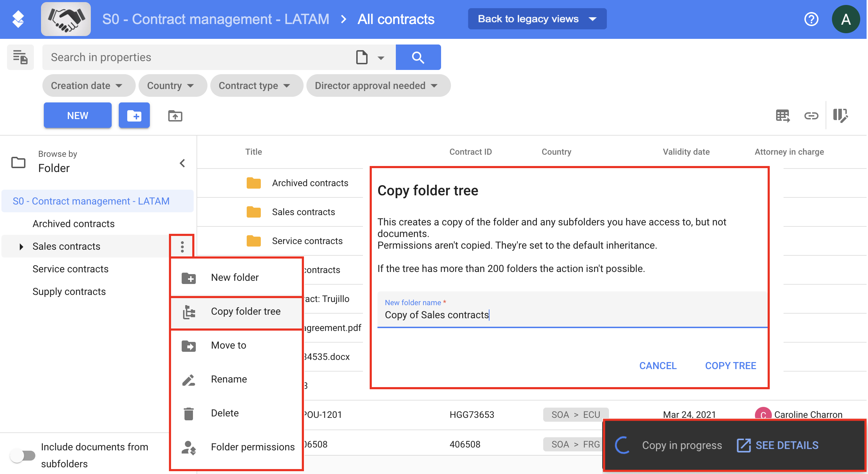Click the Country column header
The width and height of the screenshot is (868, 474).
tap(556, 152)
